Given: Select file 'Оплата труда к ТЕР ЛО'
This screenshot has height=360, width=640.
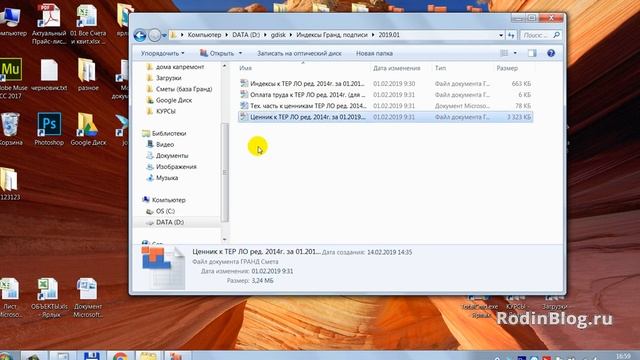Looking at the screenshot, I should 385,95.
